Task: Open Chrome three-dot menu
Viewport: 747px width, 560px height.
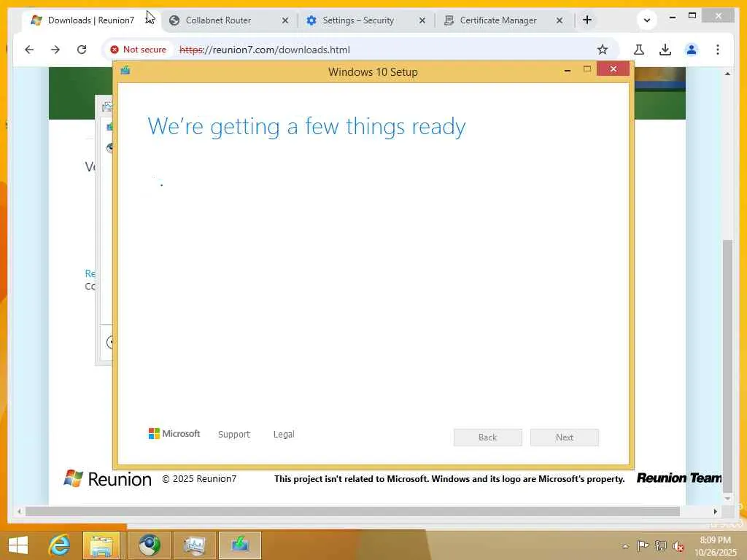Action: coord(718,50)
